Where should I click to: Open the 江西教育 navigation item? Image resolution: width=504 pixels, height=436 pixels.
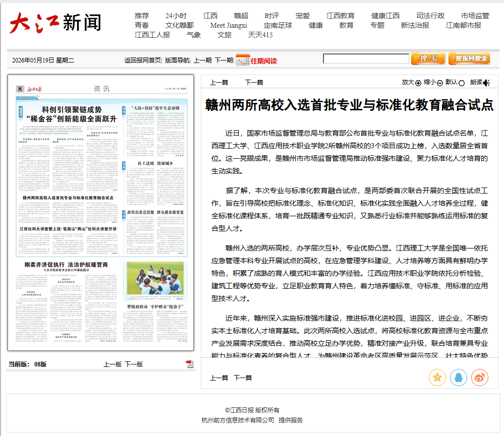341,16
